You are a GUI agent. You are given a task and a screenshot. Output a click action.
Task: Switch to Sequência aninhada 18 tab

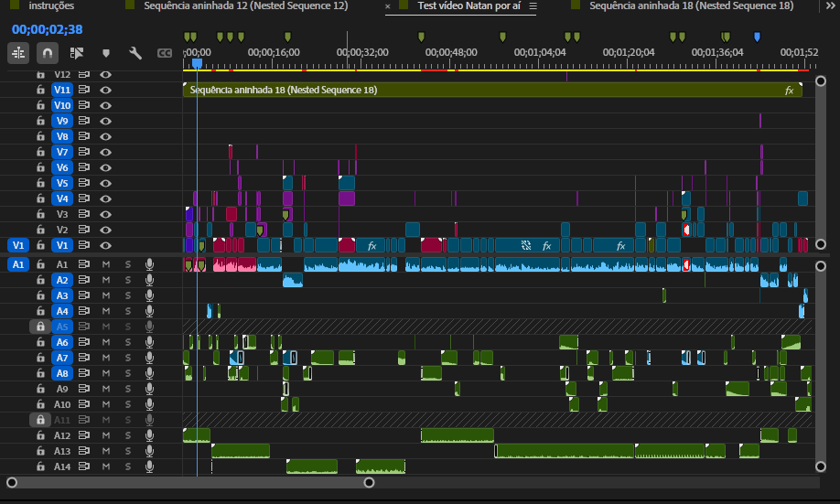click(691, 5)
